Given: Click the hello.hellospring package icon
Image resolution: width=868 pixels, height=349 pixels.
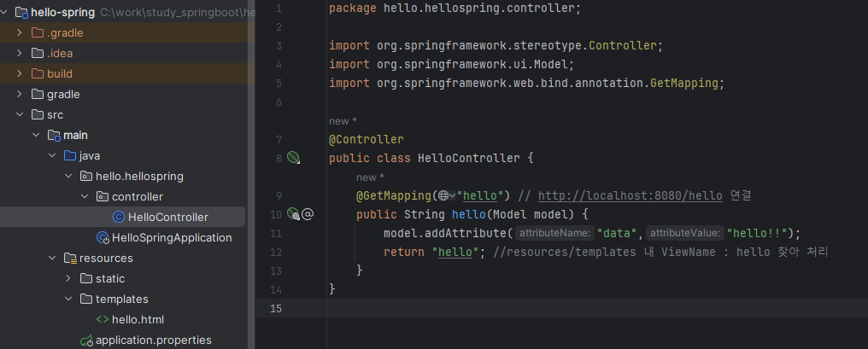Looking at the screenshot, I should pos(85,176).
